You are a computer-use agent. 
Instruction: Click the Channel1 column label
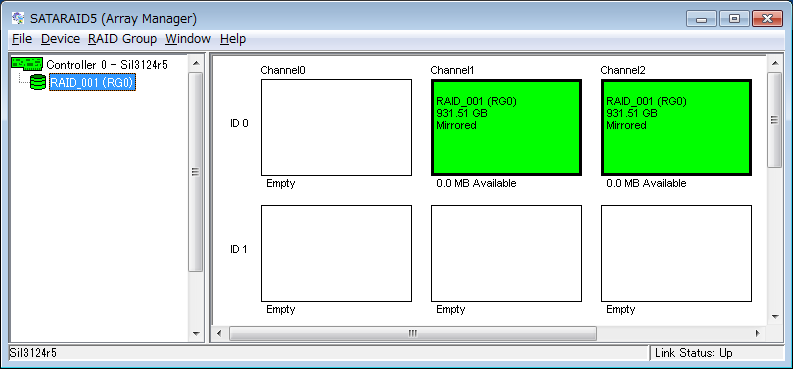point(453,70)
